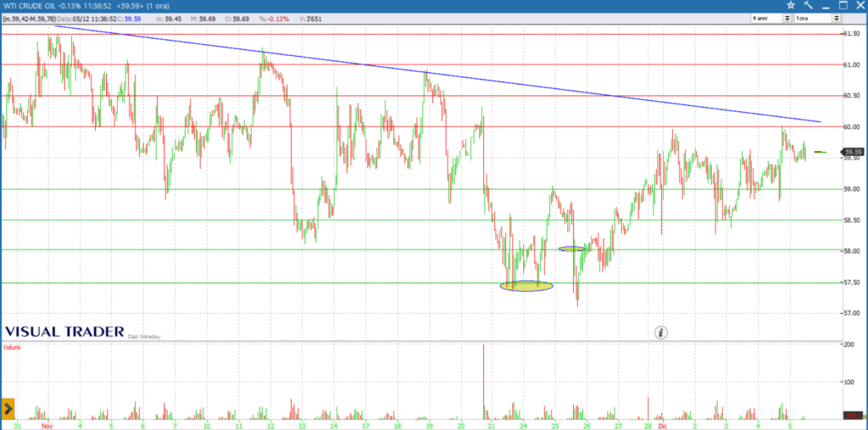The height and width of the screenshot is (430, 868).
Task: Select the green support line at 58.50
Action: pos(420,220)
